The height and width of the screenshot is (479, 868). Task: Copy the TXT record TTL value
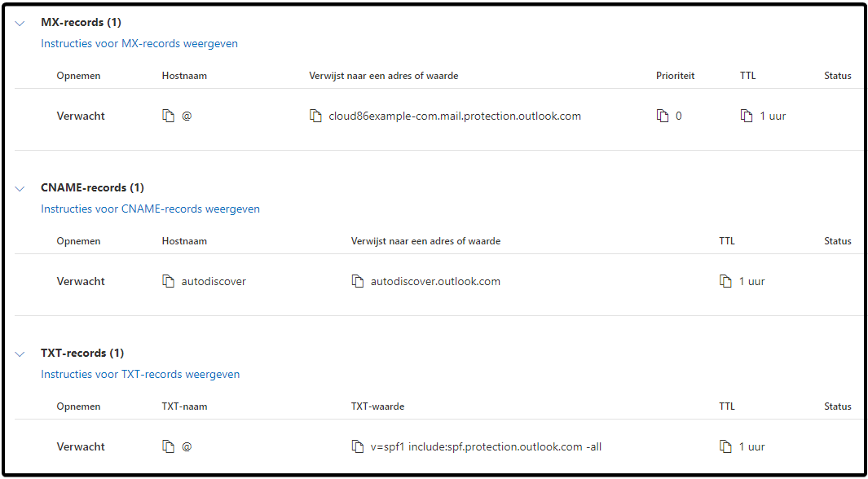point(725,446)
